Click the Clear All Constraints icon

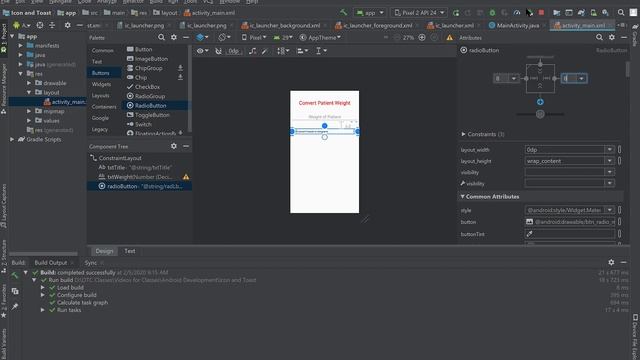253,51
